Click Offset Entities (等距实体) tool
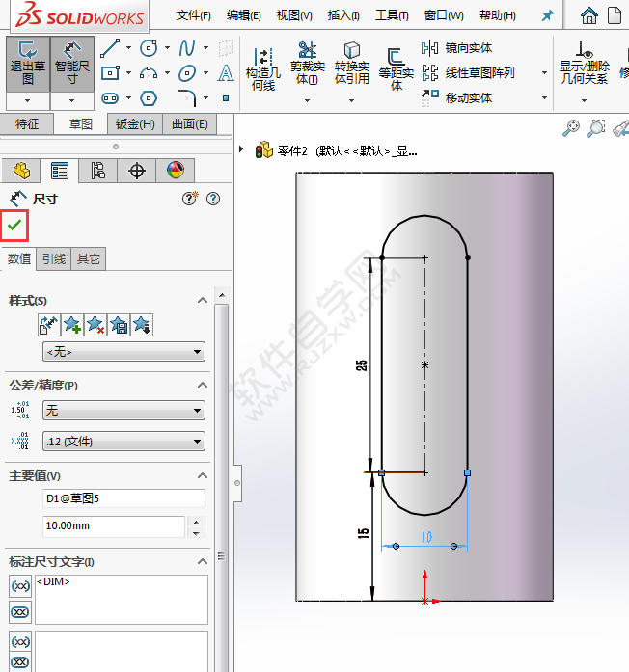Viewport: 629px width, 672px height. [x=397, y=69]
